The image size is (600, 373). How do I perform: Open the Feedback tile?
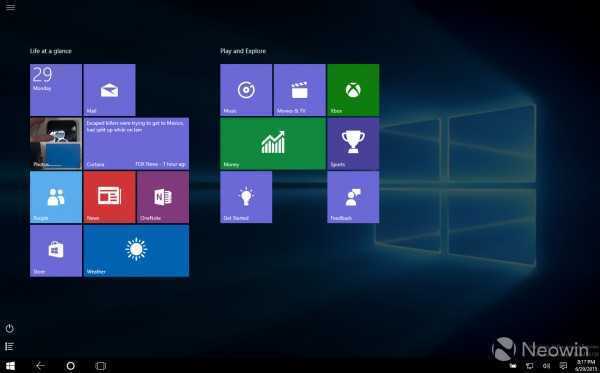tap(353, 197)
